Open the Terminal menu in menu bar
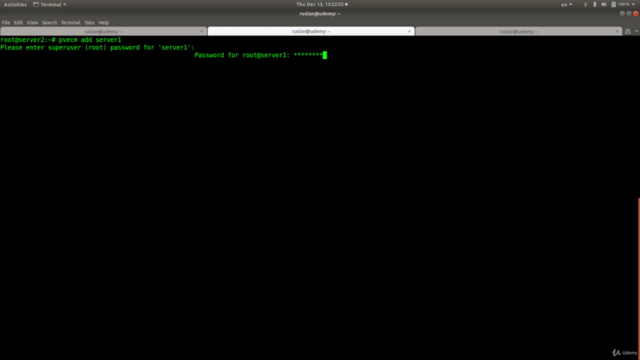This screenshot has width=640, height=360. click(x=71, y=22)
